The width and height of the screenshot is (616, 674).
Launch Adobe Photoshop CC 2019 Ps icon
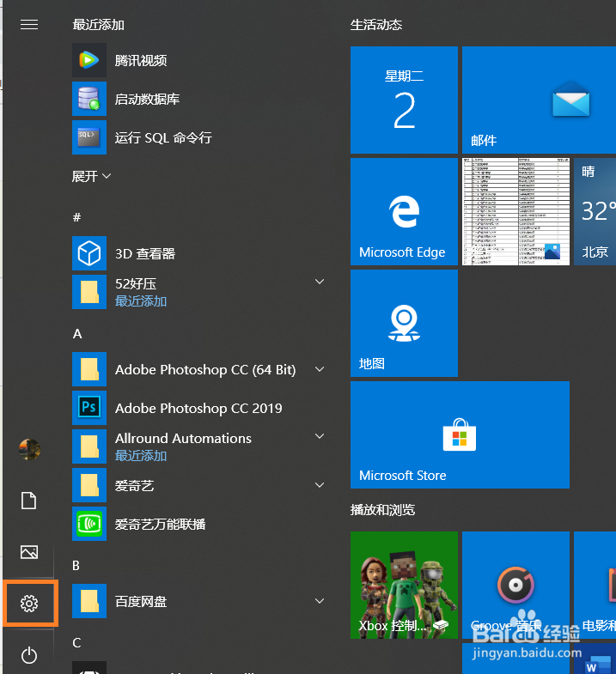(x=89, y=408)
